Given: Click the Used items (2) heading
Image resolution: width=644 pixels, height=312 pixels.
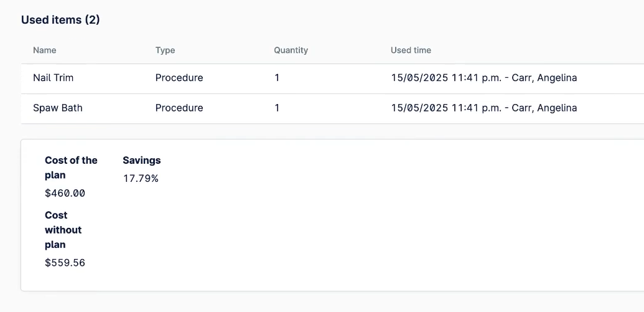Looking at the screenshot, I should coord(60,20).
